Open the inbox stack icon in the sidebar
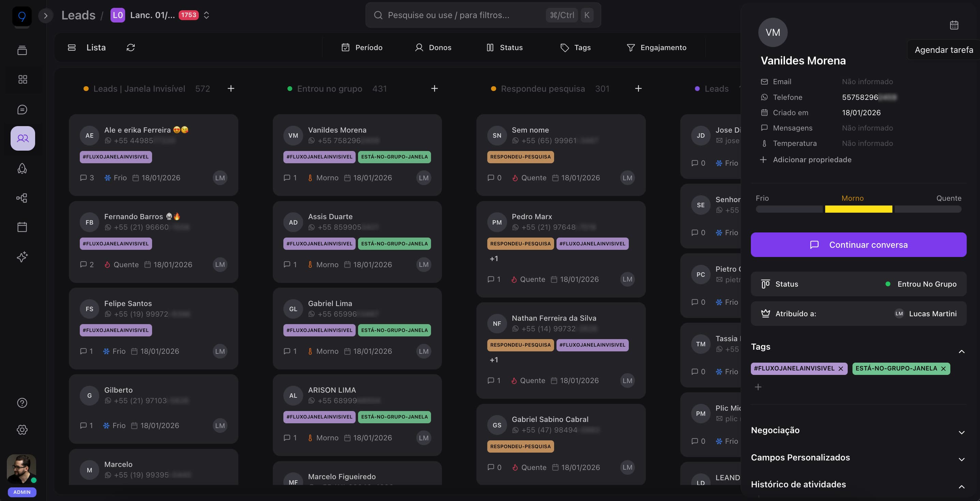The image size is (980, 501). click(x=22, y=50)
